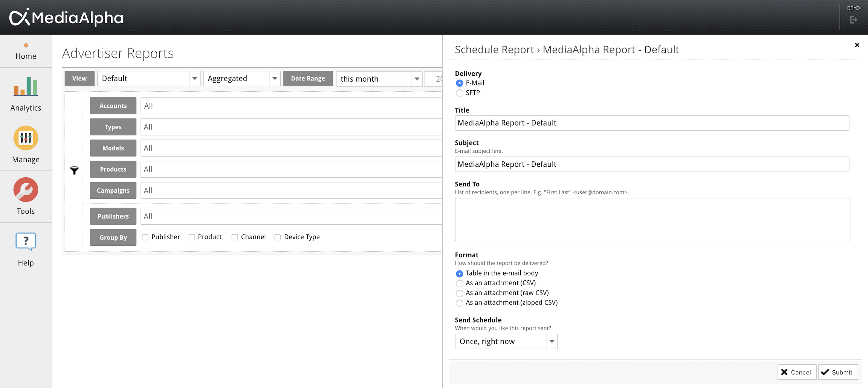This screenshot has height=388, width=868.
Task: Check Group By Product
Action: [x=192, y=237]
